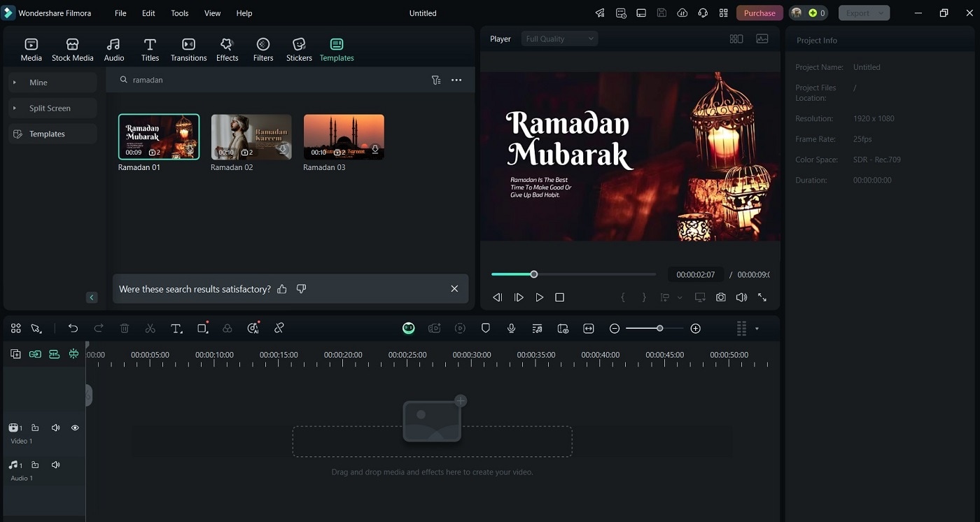Dismiss the search satisfaction prompt
Screen dimensions: 980x522
(454, 289)
